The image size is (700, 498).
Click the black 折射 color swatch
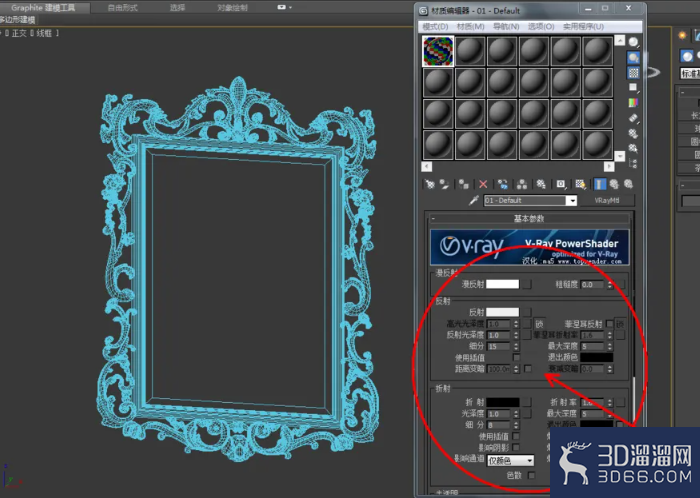coord(502,402)
